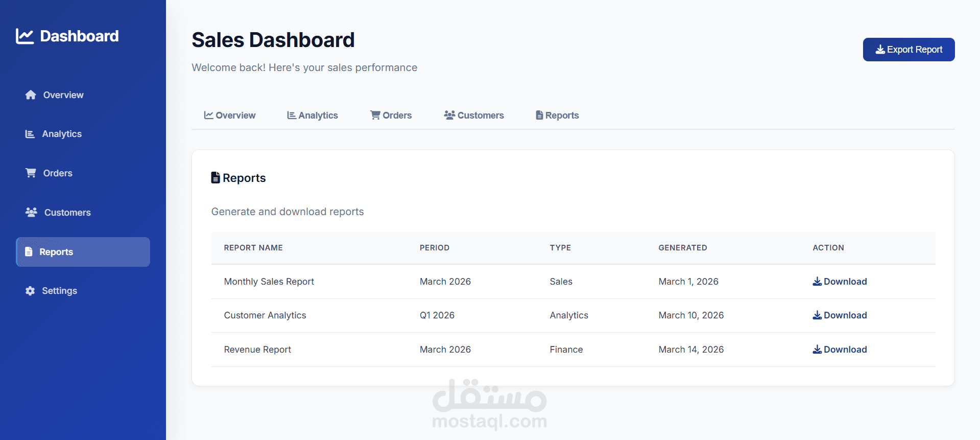The width and height of the screenshot is (980, 440).
Task: Select the Reports tab in the tab bar
Action: 557,115
